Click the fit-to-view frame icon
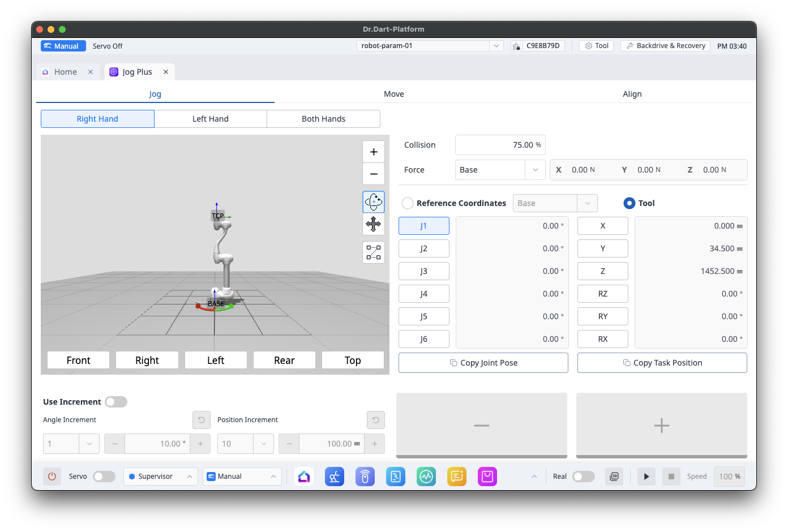Image resolution: width=788 pixels, height=532 pixels. pyautogui.click(x=374, y=252)
